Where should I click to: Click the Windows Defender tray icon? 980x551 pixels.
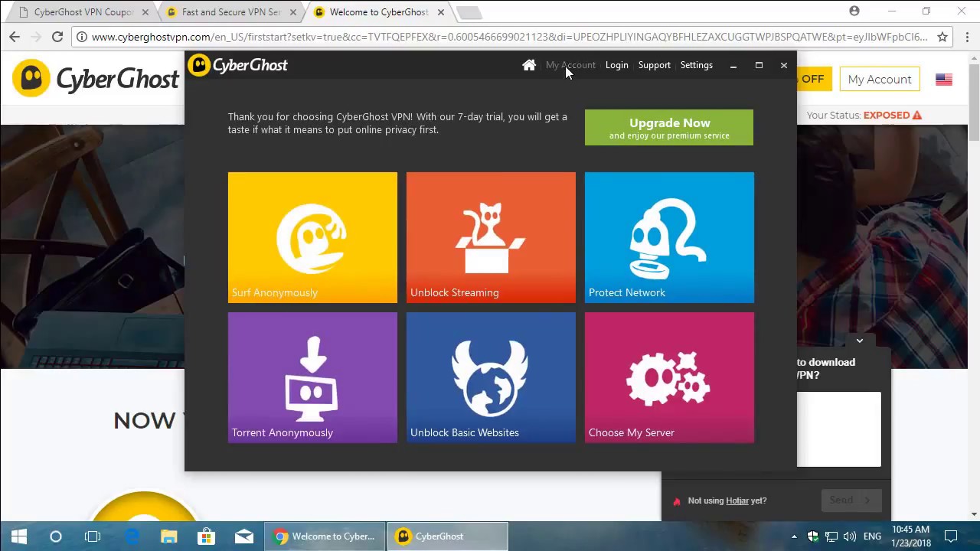tap(813, 536)
